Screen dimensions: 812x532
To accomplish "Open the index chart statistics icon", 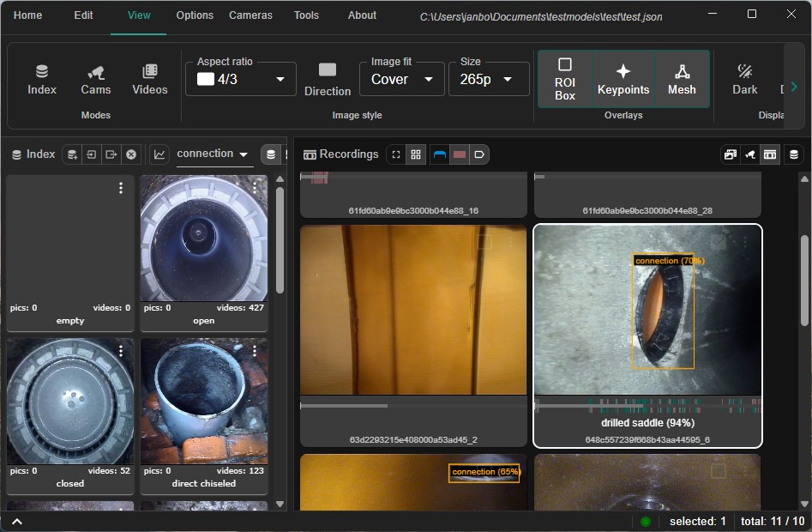I will (159, 154).
